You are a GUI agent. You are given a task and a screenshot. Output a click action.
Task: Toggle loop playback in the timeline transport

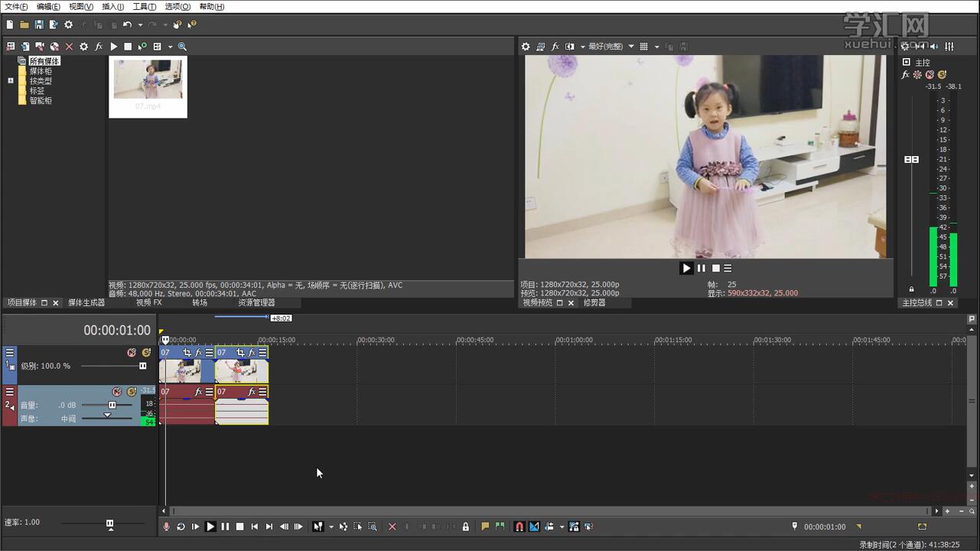pyautogui.click(x=181, y=527)
